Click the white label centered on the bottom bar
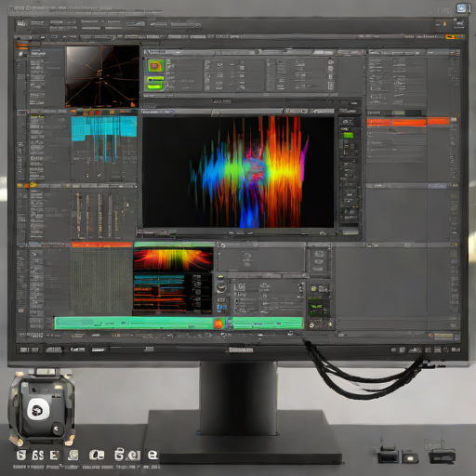 pos(241,350)
